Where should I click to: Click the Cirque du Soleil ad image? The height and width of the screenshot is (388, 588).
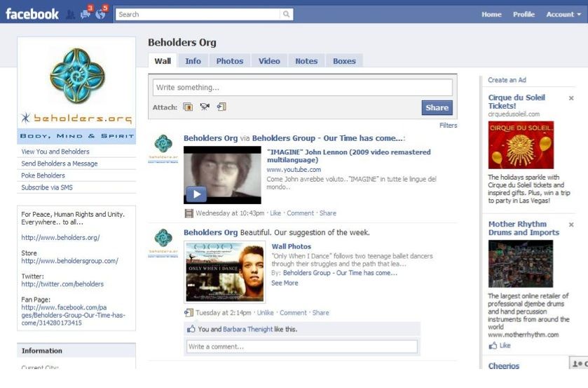click(521, 145)
